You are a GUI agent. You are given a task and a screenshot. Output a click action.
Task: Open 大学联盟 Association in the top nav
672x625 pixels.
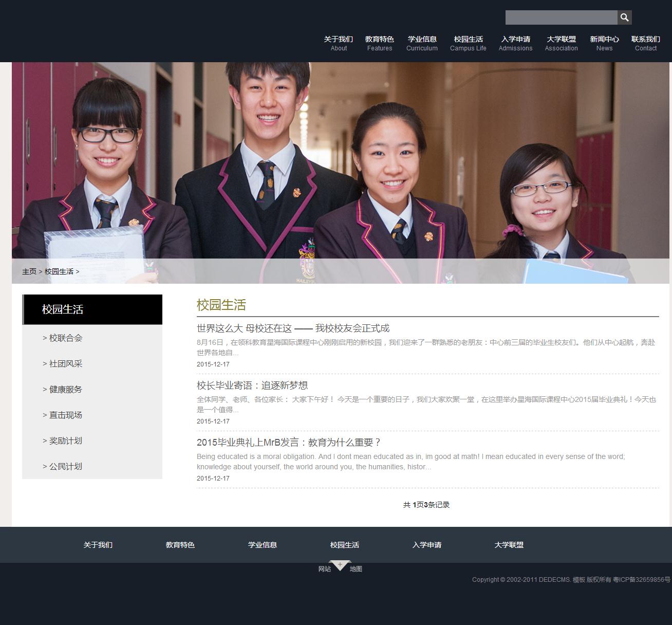click(561, 43)
